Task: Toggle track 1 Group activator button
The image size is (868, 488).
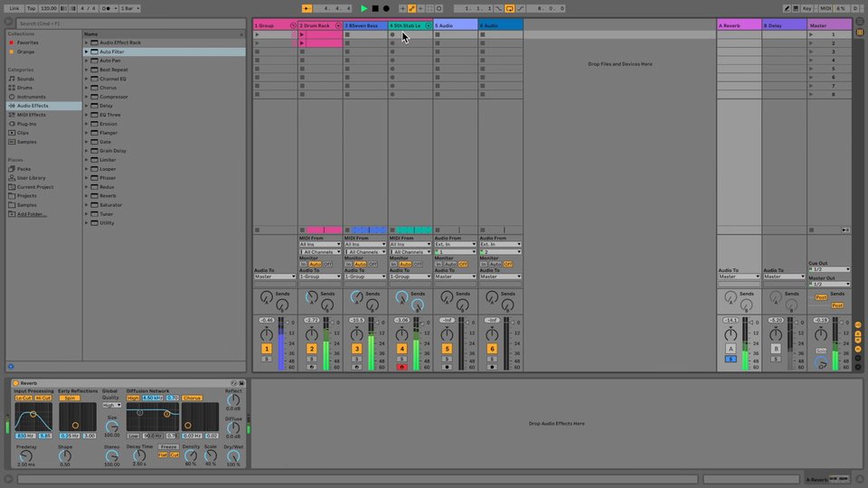Action: 266,349
